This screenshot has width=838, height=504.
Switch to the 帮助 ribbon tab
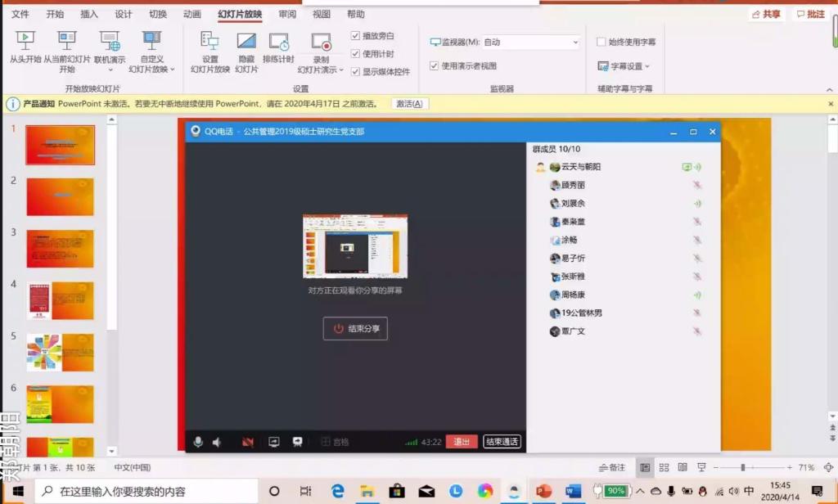tap(355, 15)
